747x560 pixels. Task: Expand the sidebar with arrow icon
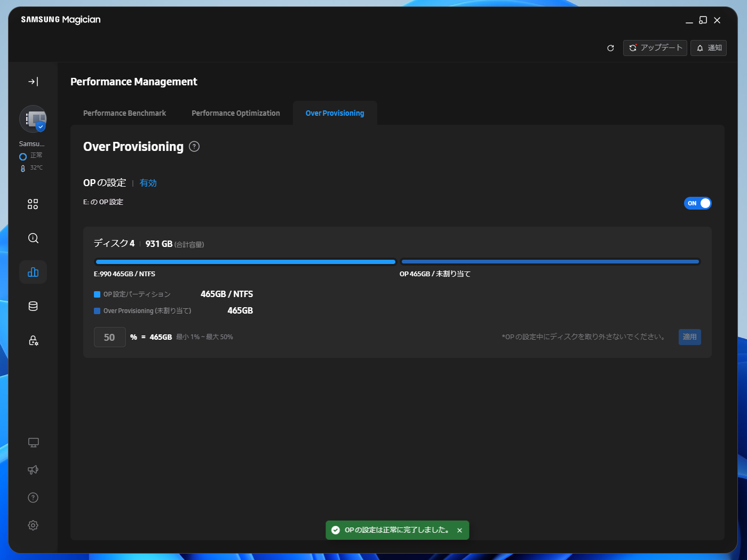pyautogui.click(x=33, y=82)
